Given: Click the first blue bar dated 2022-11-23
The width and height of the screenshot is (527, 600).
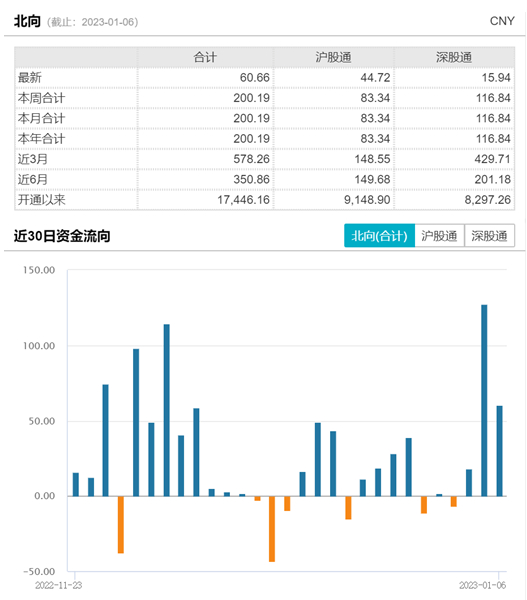Looking at the screenshot, I should (x=76, y=484).
